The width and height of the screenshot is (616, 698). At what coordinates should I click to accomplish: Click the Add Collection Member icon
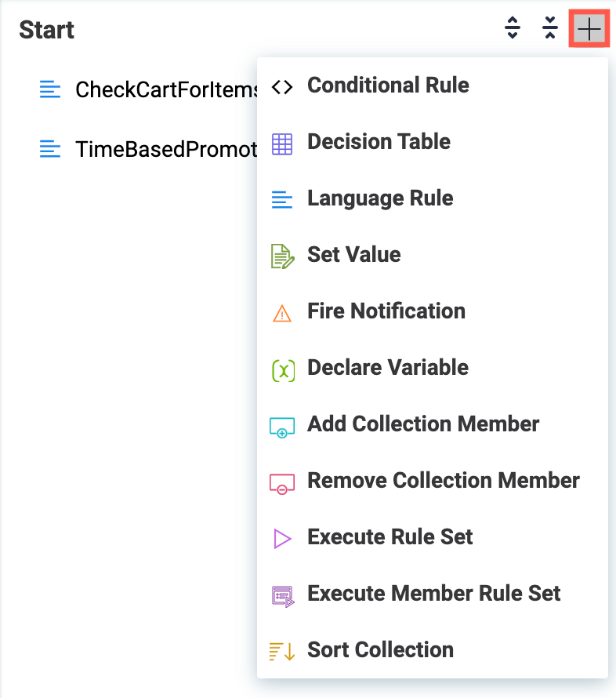coord(282,426)
